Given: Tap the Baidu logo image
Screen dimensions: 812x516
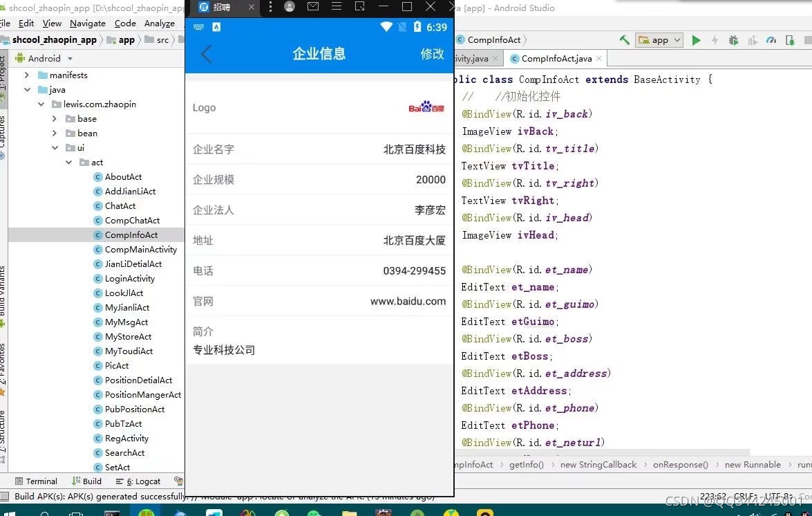Looking at the screenshot, I should (x=426, y=107).
